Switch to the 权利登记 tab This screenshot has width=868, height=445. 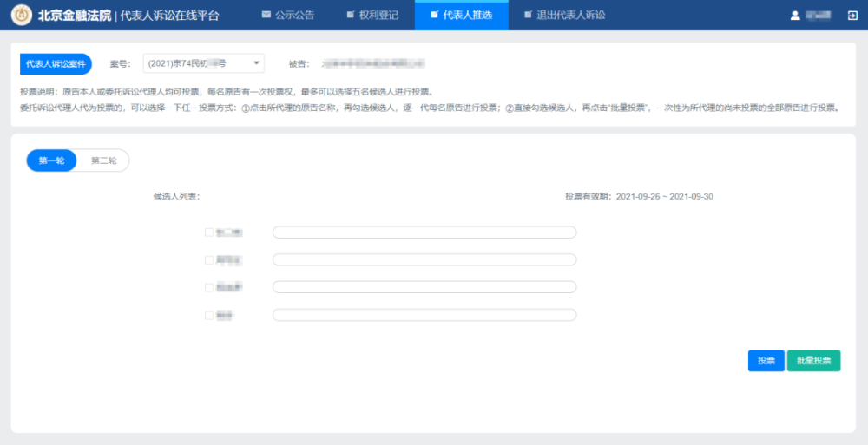(x=372, y=15)
